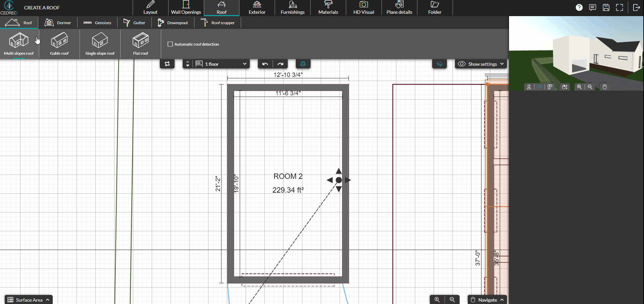Image resolution: width=644 pixels, height=304 pixels.
Task: Select the Multi slopes roof tool
Action: 19,44
